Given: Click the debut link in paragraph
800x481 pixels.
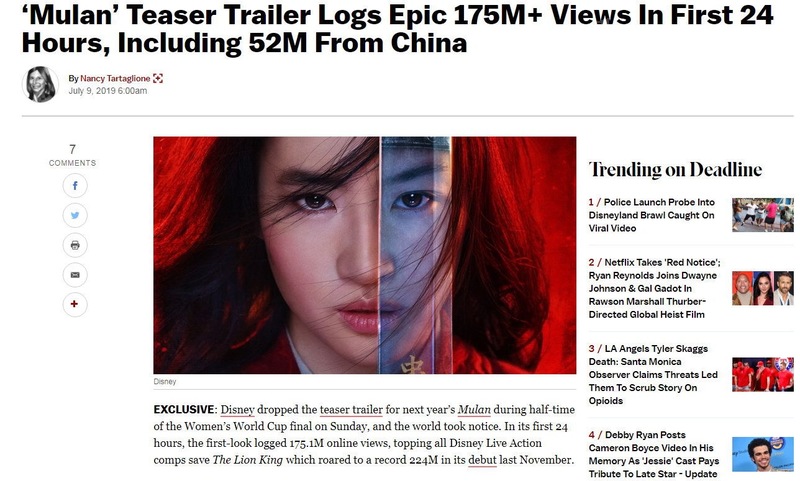Looking at the screenshot, I should (482, 460).
